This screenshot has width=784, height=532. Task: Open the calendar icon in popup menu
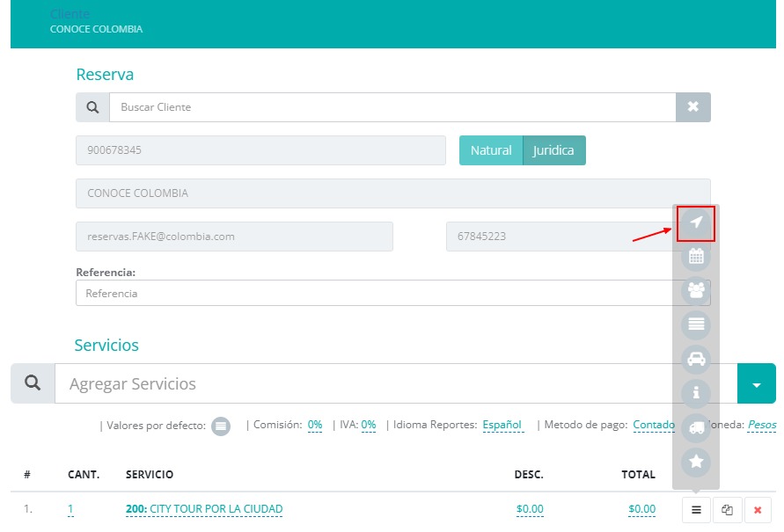[696, 257]
